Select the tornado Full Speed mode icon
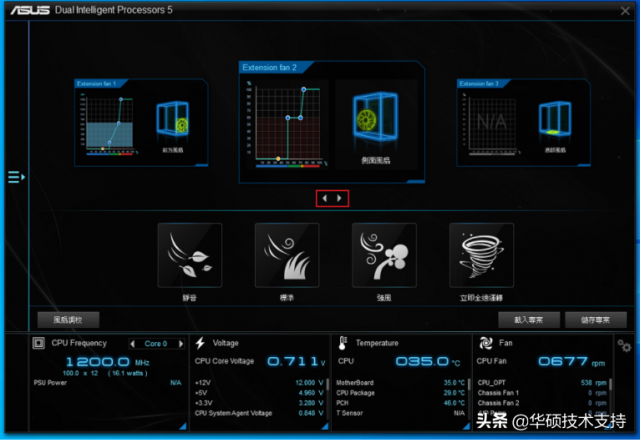 pyautogui.click(x=481, y=255)
